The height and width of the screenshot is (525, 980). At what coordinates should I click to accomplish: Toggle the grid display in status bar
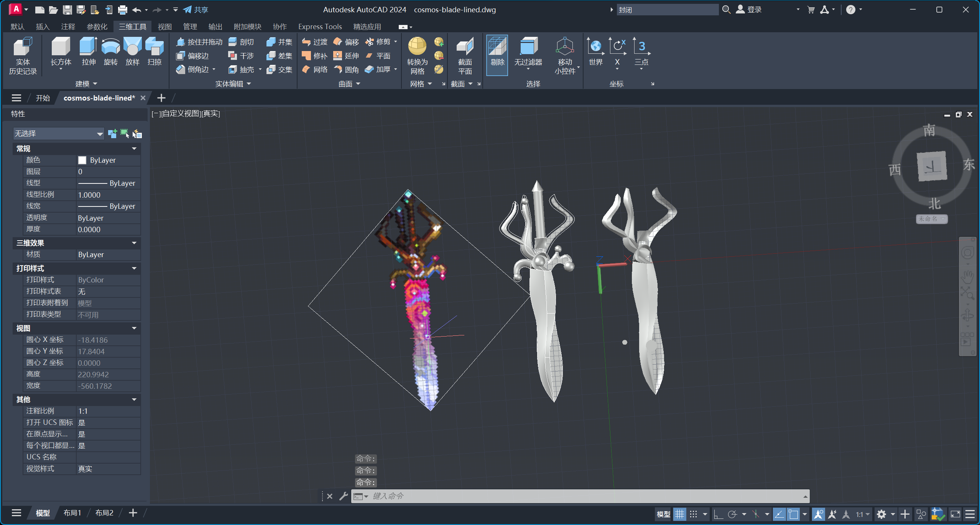(x=679, y=514)
